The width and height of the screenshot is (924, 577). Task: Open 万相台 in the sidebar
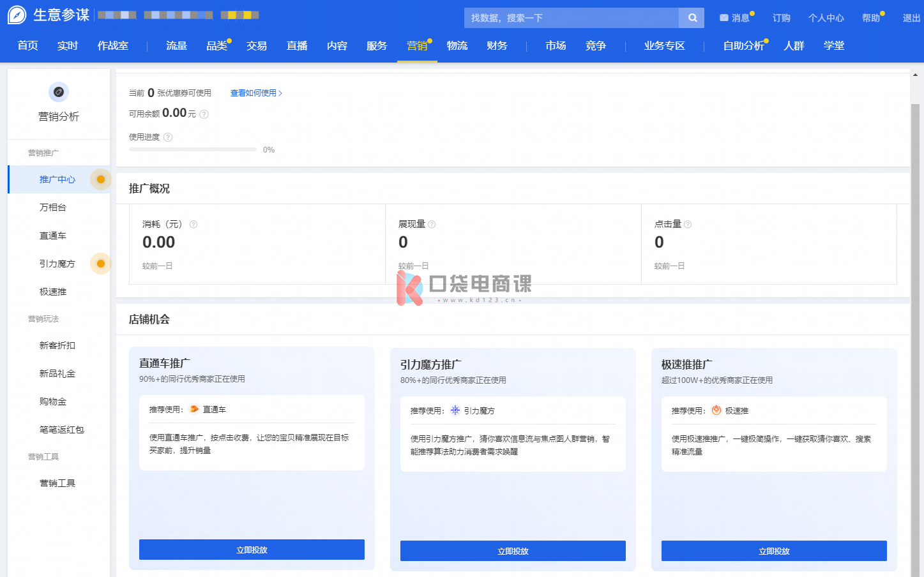pyautogui.click(x=53, y=207)
